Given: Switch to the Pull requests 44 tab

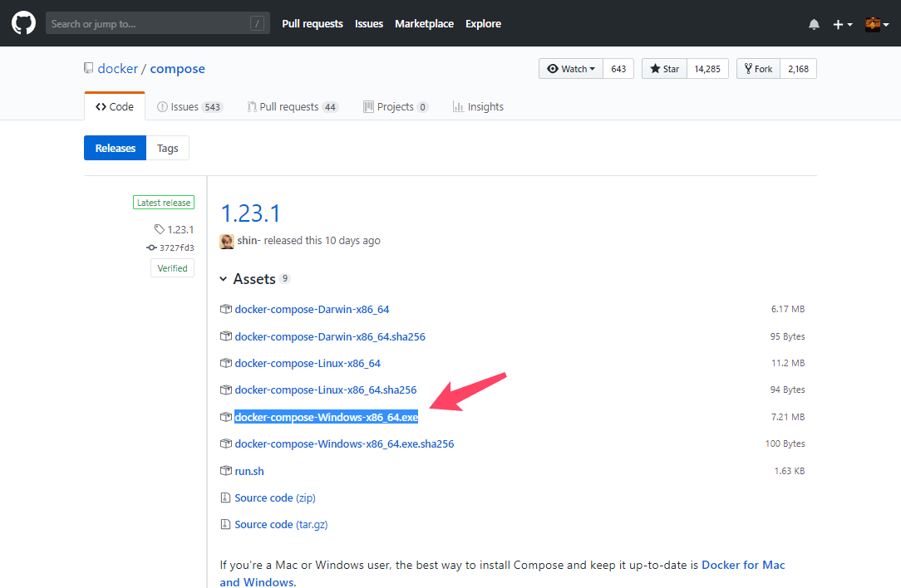Looking at the screenshot, I should pos(293,107).
